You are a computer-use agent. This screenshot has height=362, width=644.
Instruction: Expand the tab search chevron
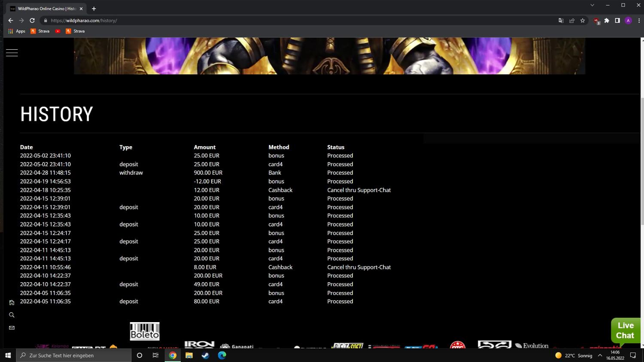click(592, 5)
